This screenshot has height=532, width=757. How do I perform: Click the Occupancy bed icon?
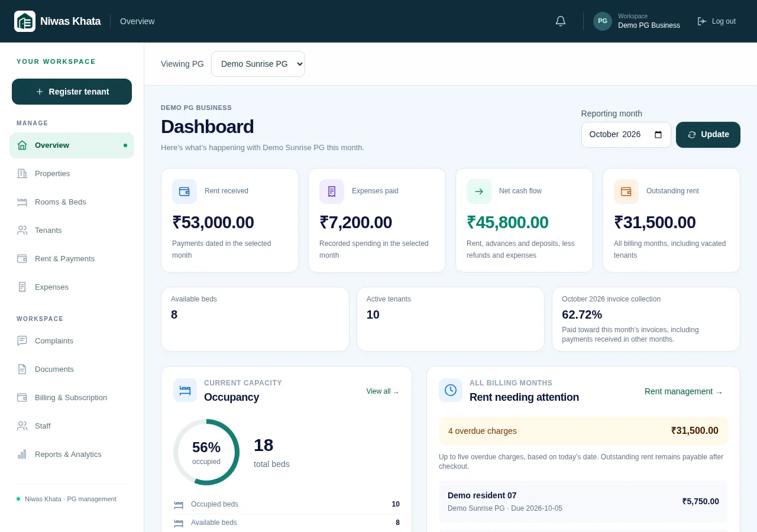(185, 390)
